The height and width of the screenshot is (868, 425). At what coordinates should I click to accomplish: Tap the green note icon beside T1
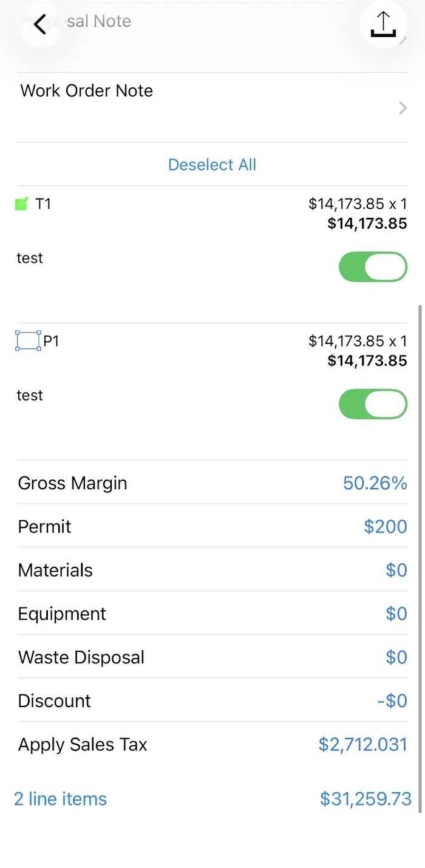click(x=21, y=204)
